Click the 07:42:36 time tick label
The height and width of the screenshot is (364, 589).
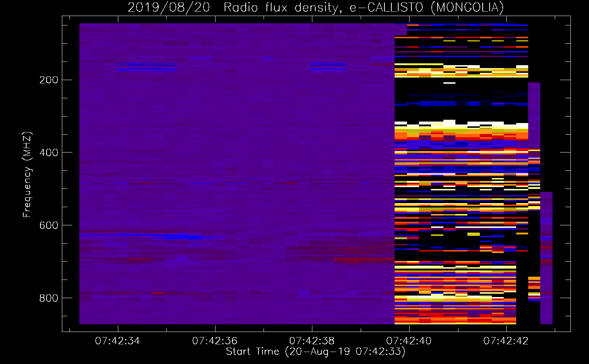click(215, 341)
